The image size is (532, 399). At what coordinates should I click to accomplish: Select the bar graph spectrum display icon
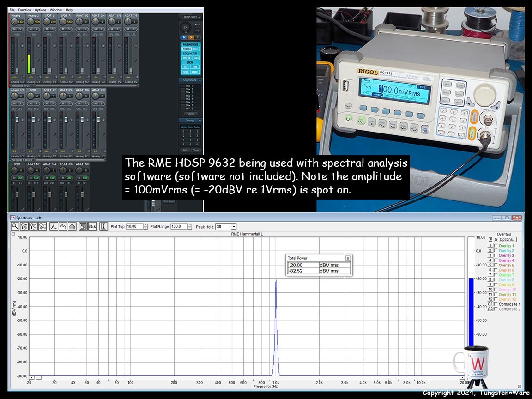72,226
